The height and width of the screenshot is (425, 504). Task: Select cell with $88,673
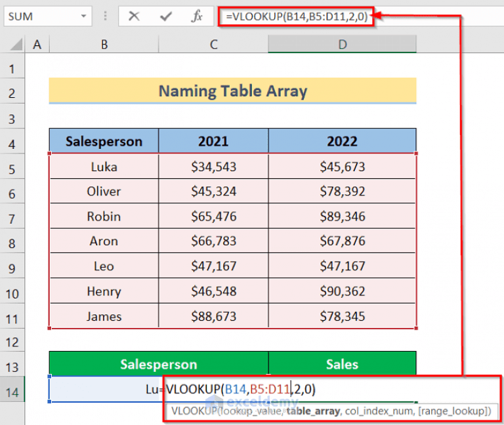(213, 316)
